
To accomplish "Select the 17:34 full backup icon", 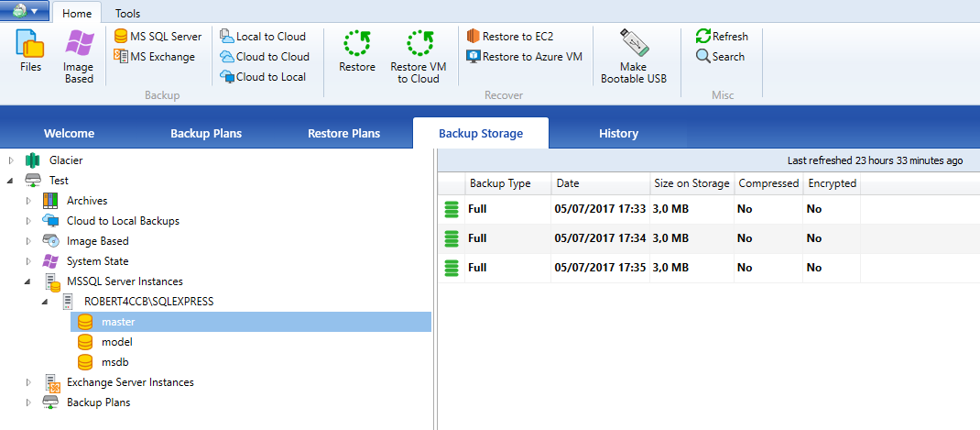I will click(452, 238).
